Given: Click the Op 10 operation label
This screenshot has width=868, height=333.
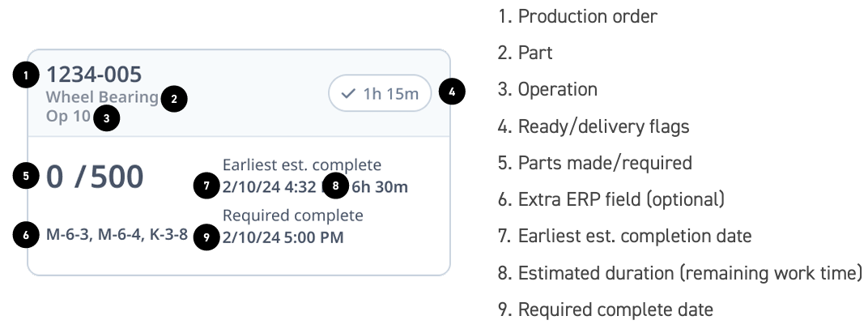Looking at the screenshot, I should (68, 117).
